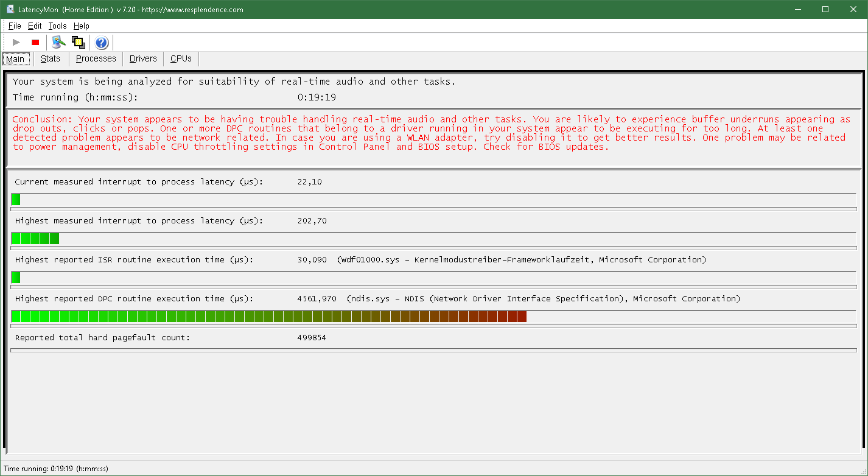Click the status bar time running text
868x476 pixels.
[x=56, y=469]
